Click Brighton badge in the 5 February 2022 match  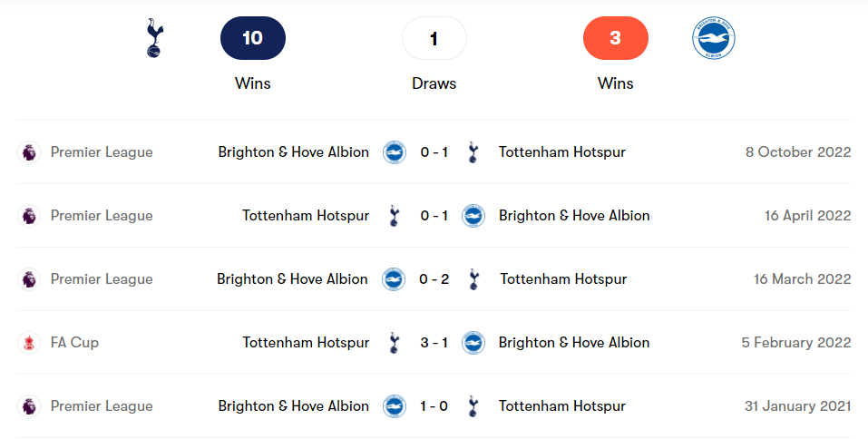[473, 343]
